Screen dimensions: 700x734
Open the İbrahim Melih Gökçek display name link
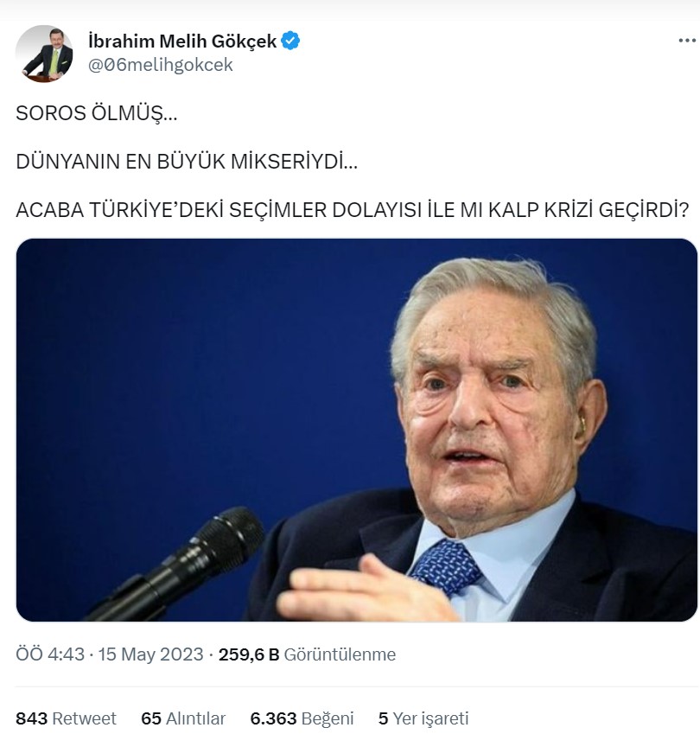click(182, 41)
